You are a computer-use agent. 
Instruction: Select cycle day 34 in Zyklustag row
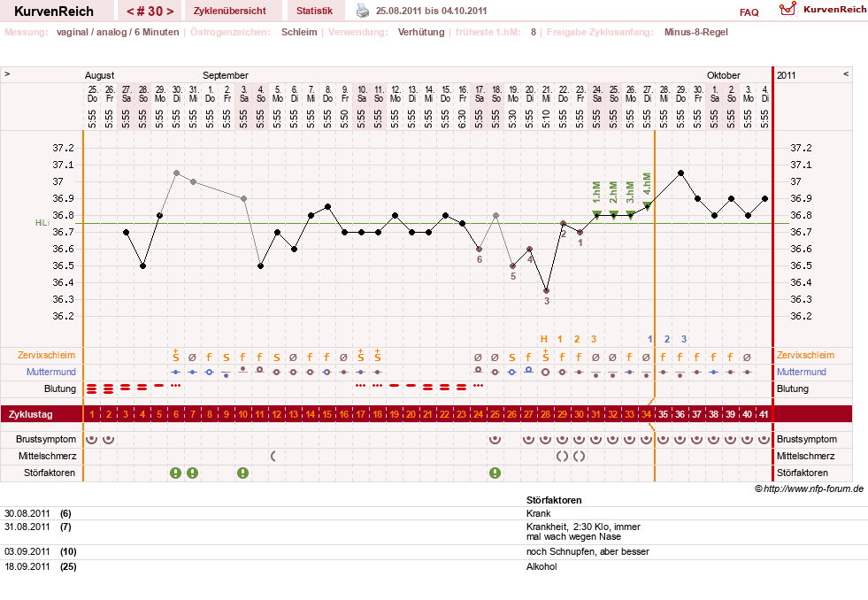click(647, 414)
